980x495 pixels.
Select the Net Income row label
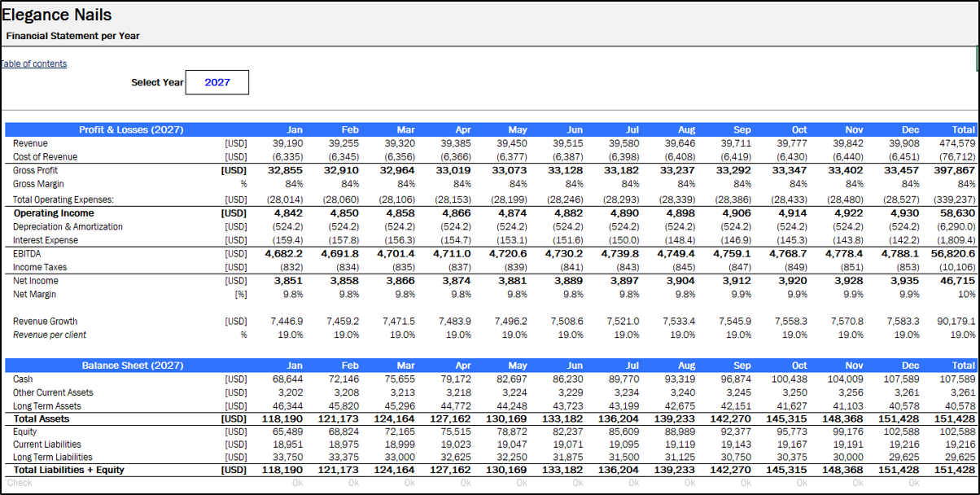click(x=36, y=281)
